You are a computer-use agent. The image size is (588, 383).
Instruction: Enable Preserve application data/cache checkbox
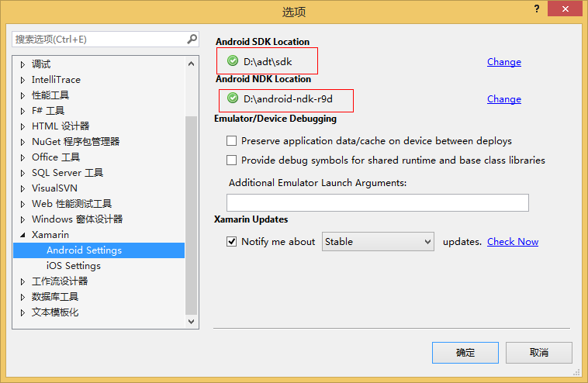(232, 141)
